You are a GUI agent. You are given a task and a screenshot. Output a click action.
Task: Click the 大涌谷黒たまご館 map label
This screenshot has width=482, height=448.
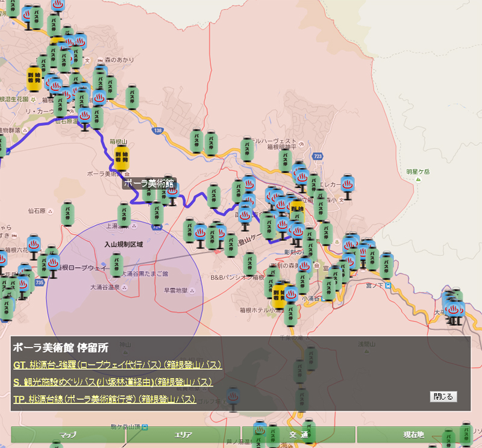(x=145, y=274)
